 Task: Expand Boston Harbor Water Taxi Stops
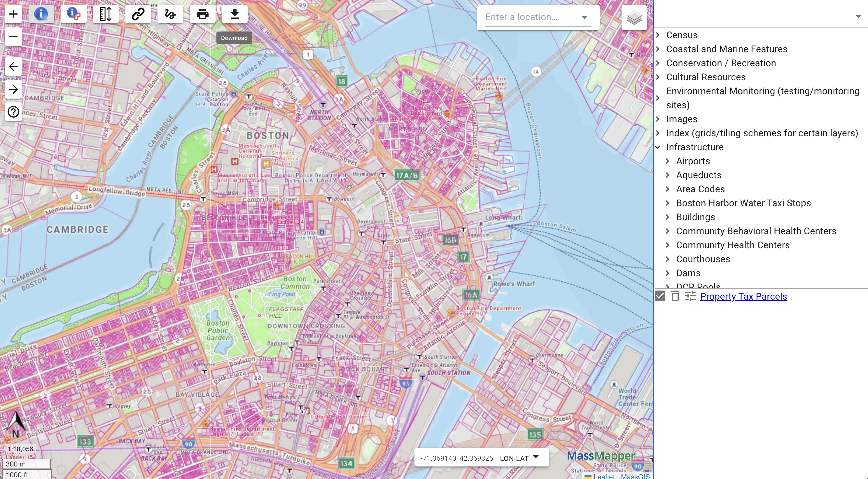pyautogui.click(x=668, y=202)
